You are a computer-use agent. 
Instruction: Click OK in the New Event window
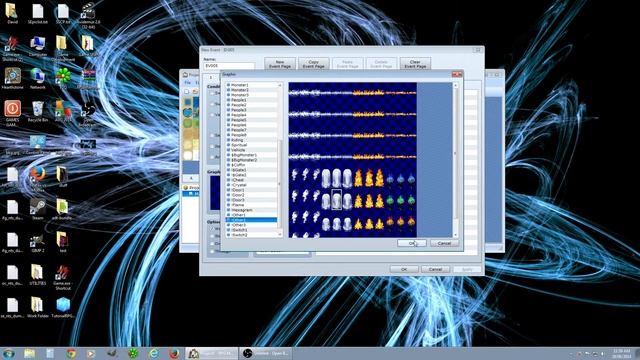pyautogui.click(x=404, y=269)
